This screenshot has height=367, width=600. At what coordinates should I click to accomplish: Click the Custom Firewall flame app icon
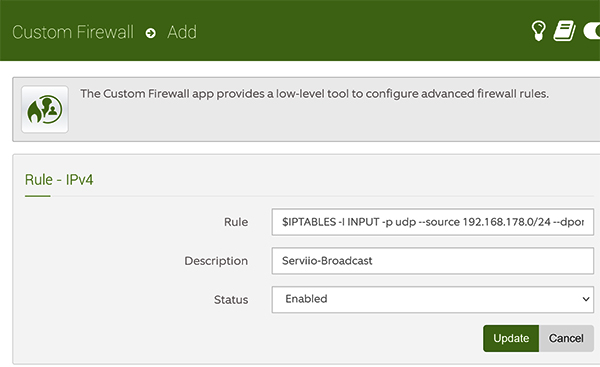click(45, 109)
